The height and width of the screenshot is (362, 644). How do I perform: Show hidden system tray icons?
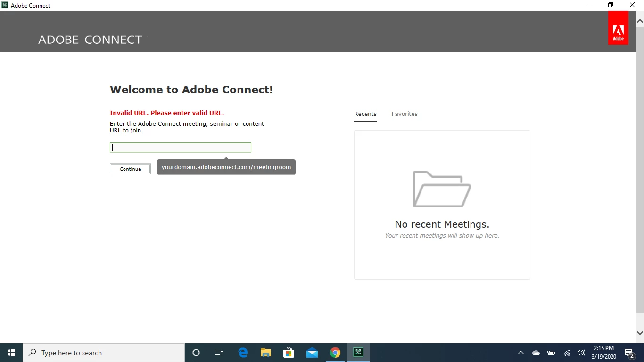521,353
